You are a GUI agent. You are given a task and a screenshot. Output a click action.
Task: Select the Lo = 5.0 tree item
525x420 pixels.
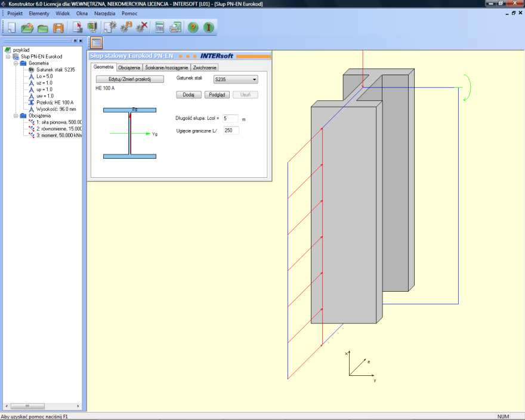pyautogui.click(x=45, y=76)
